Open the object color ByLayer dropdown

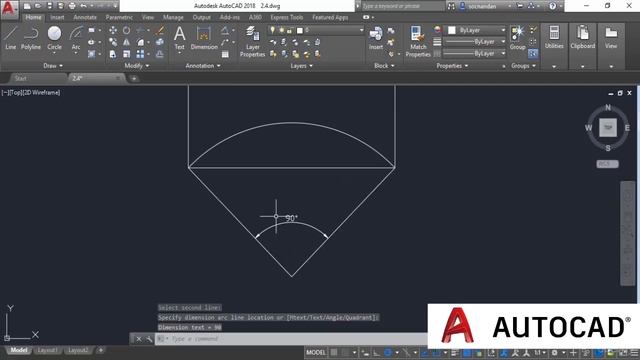(x=476, y=30)
